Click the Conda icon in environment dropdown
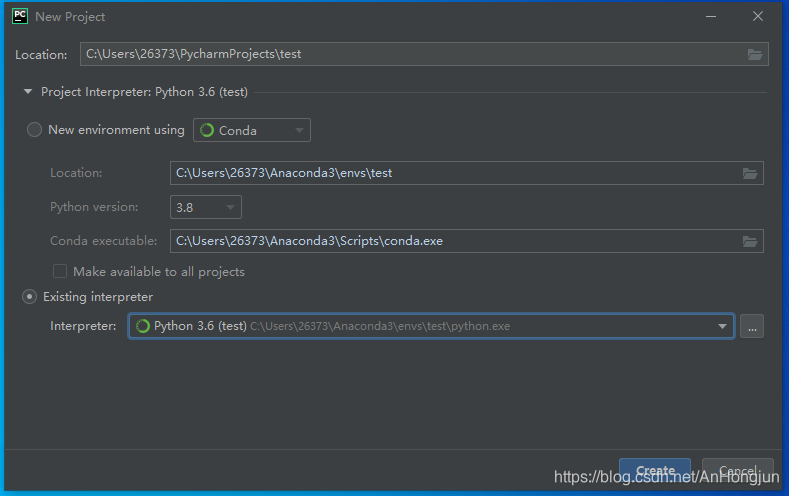The image size is (789, 496). [x=207, y=130]
